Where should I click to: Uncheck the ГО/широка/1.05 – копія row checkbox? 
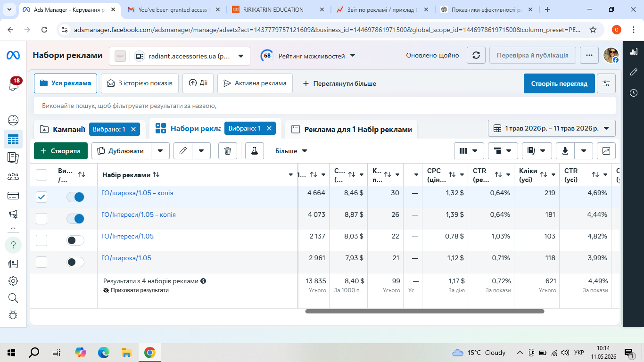click(x=41, y=197)
